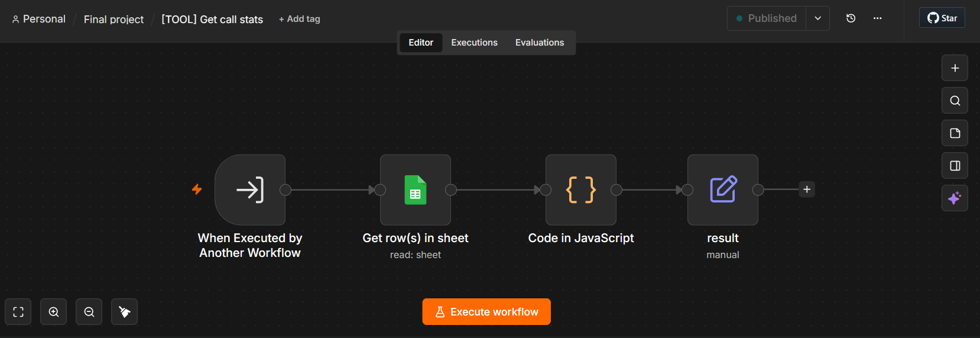Add a sticky note from the side panel
The image size is (980, 338).
[955, 133]
